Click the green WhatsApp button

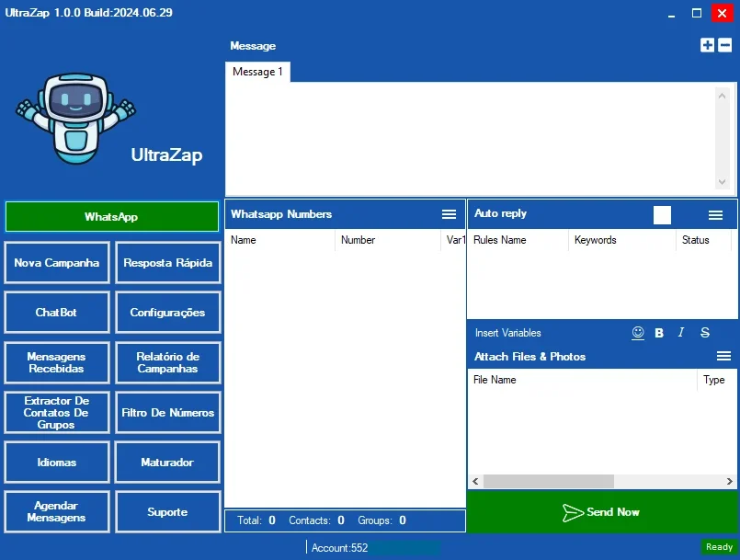(x=112, y=217)
